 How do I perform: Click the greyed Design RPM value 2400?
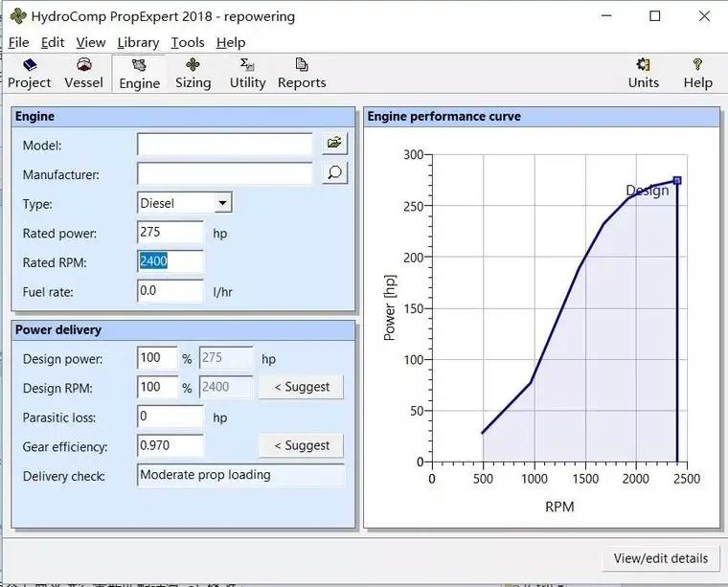click(226, 388)
